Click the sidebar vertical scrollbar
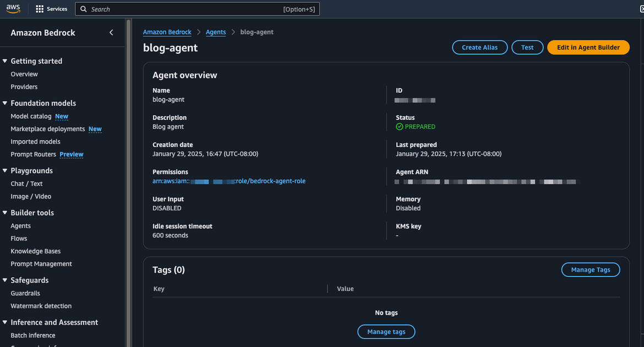Image resolution: width=644 pixels, height=347 pixels. point(129,183)
